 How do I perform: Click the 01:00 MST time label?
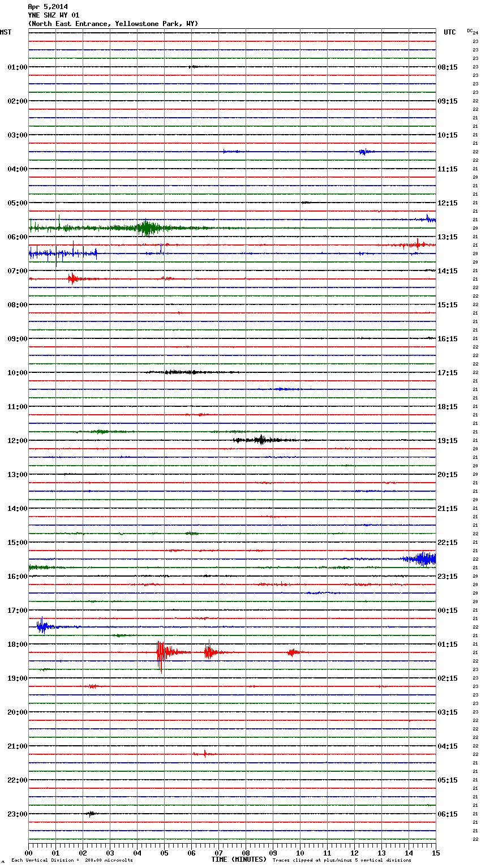(18, 67)
